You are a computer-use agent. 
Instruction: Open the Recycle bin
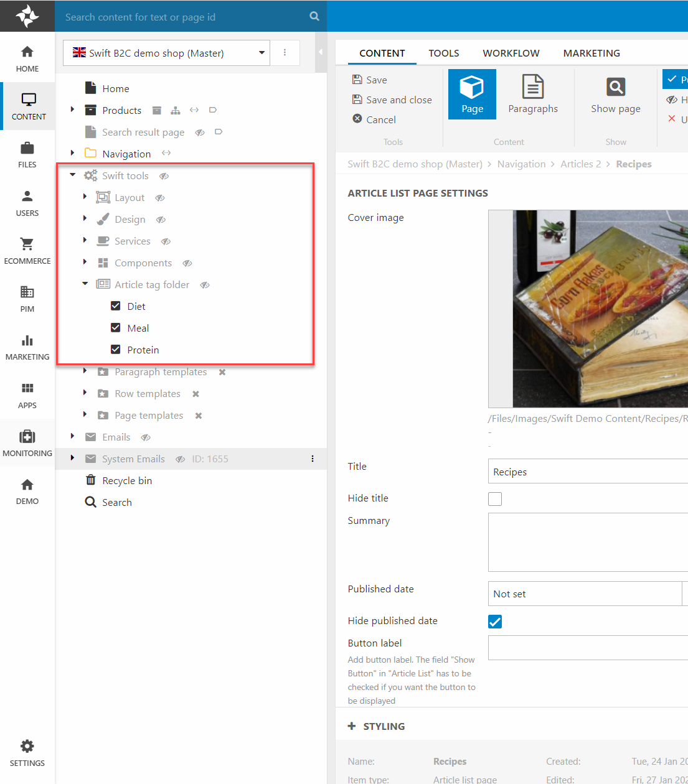(x=126, y=480)
